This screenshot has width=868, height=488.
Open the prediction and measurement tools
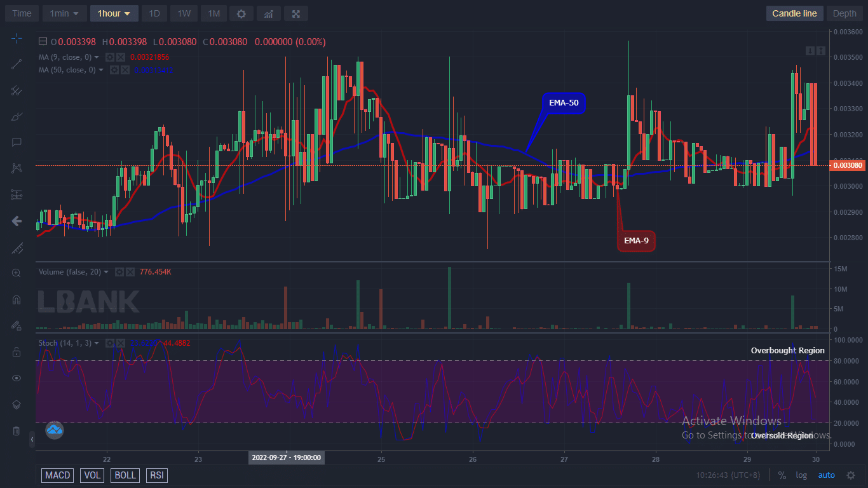pyautogui.click(x=17, y=194)
